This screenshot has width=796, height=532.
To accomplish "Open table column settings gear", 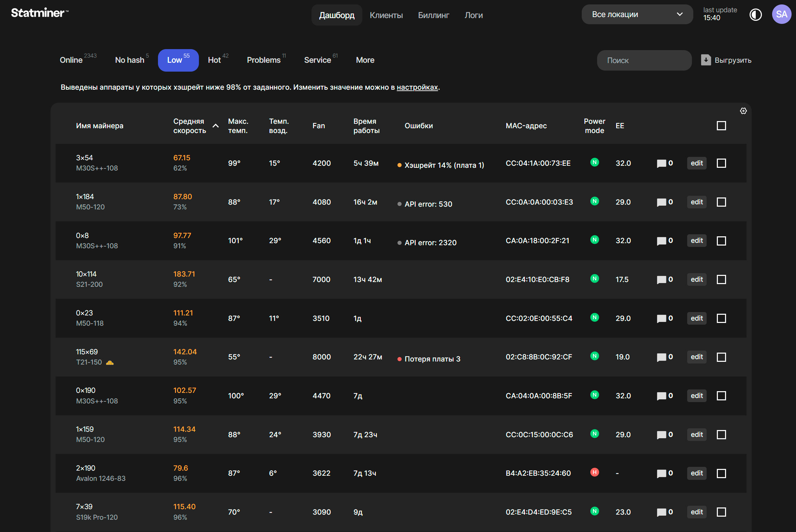I will (743, 111).
